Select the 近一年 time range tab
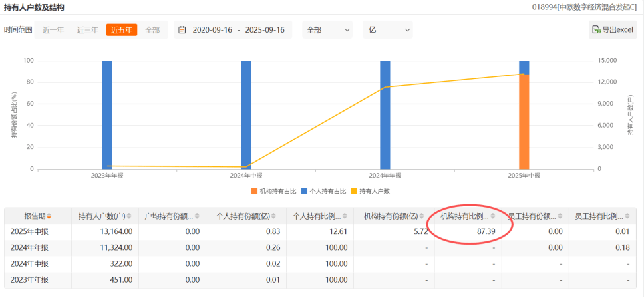Screen dimensions: 644x298 (53, 30)
